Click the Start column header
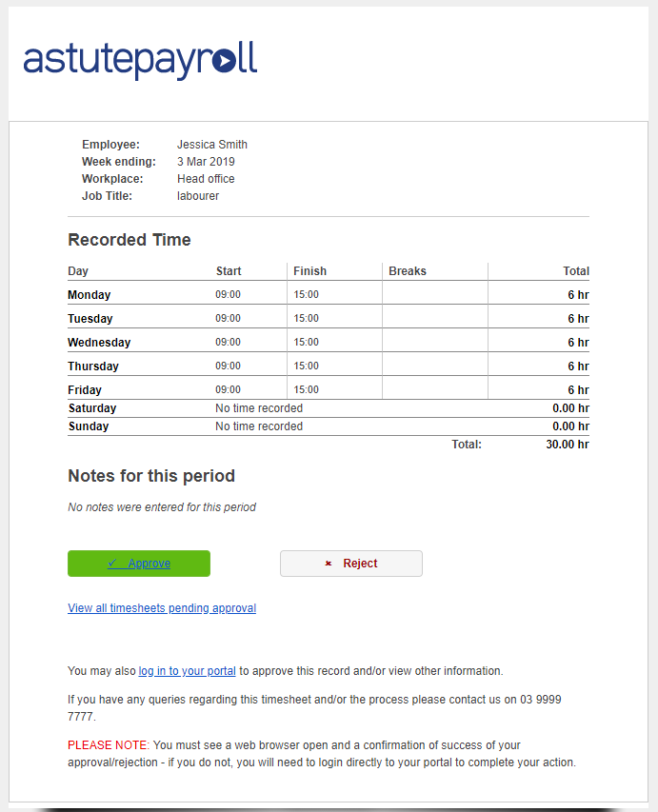The image size is (658, 812). [229, 270]
